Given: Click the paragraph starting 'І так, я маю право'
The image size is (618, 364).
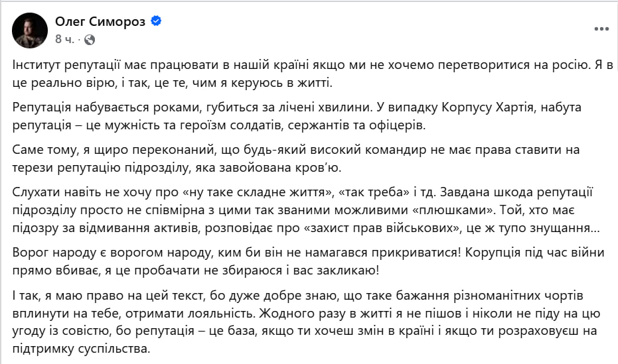Looking at the screenshot, I should point(306,322).
